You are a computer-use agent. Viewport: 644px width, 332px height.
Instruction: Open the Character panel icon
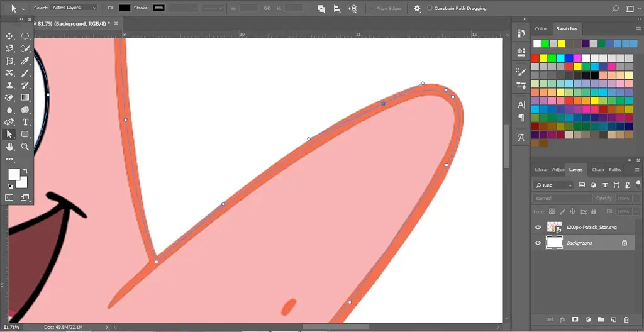click(x=521, y=104)
